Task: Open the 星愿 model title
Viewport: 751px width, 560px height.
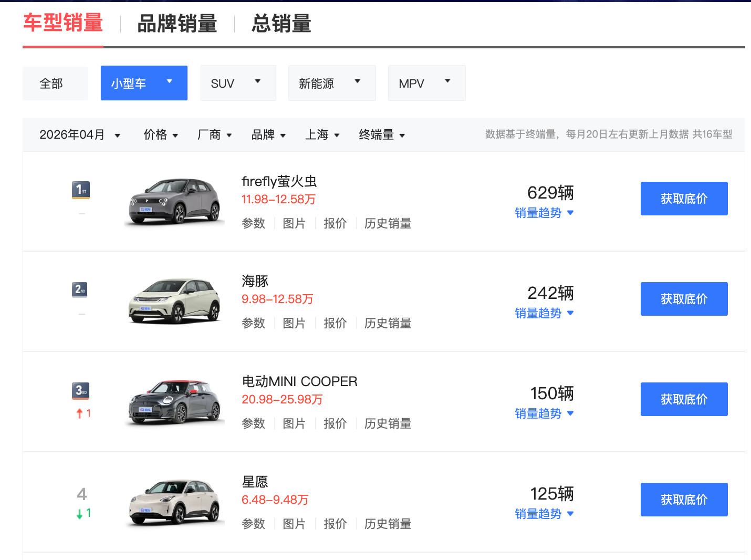Action: pyautogui.click(x=255, y=482)
